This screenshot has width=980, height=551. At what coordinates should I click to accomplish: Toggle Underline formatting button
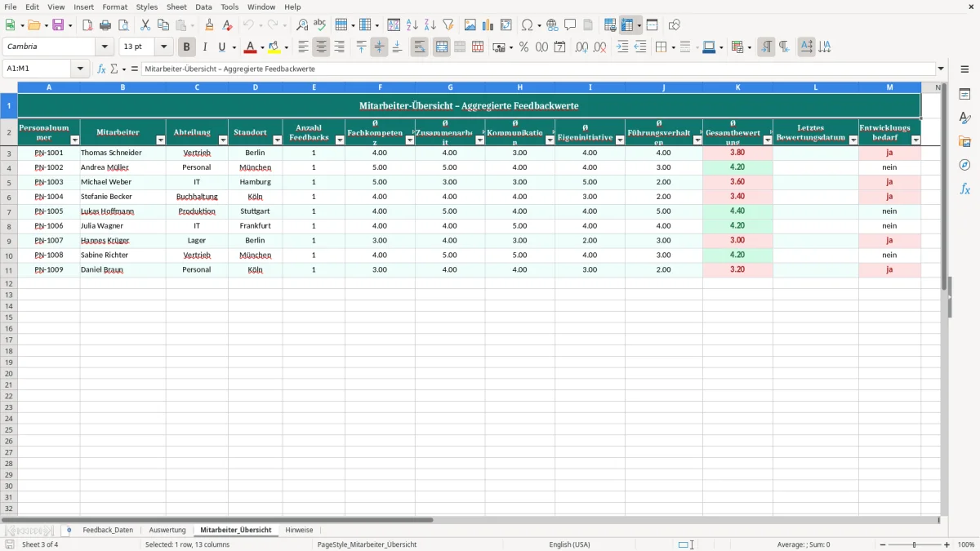pyautogui.click(x=221, y=47)
